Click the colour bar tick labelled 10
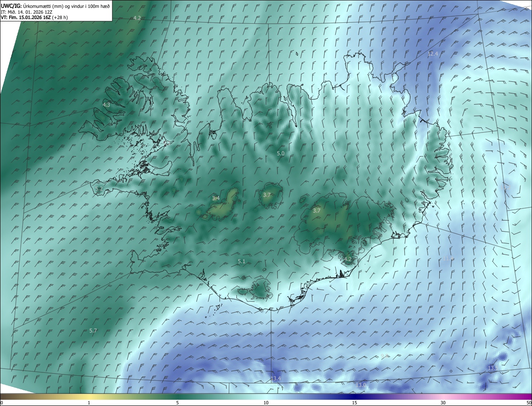The height and width of the screenshot is (406, 532). pyautogui.click(x=266, y=403)
